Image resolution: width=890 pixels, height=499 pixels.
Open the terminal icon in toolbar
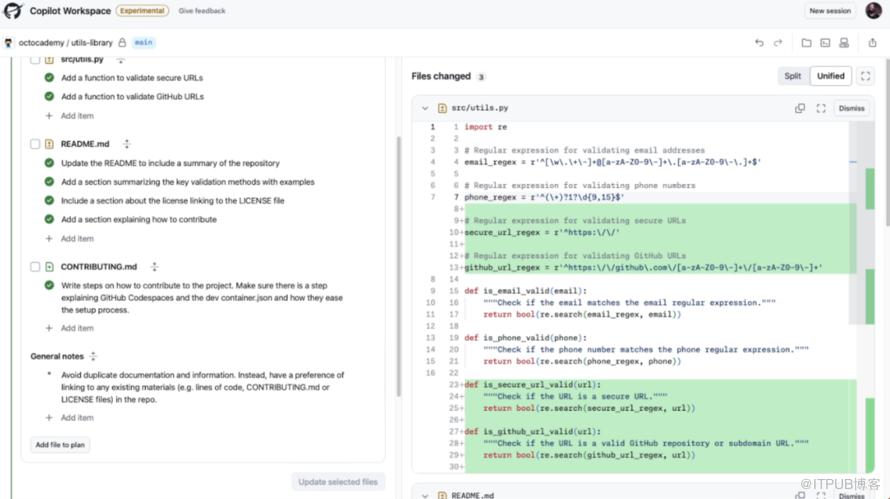pos(825,43)
